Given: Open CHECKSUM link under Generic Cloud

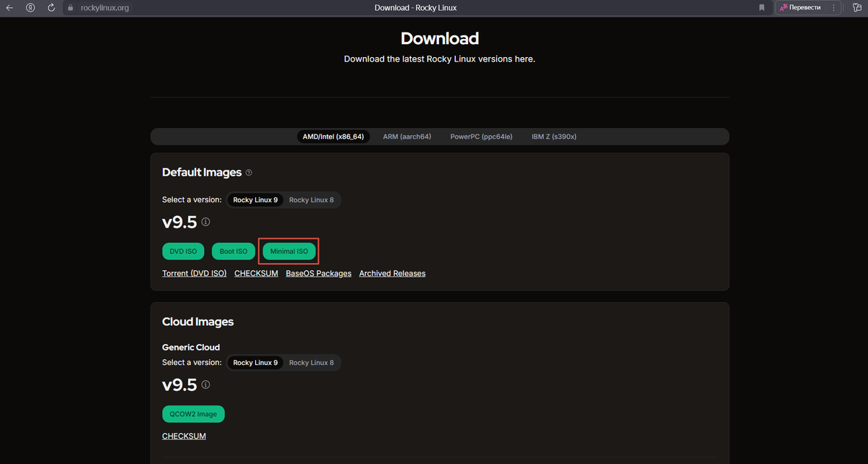Looking at the screenshot, I should tap(184, 436).
